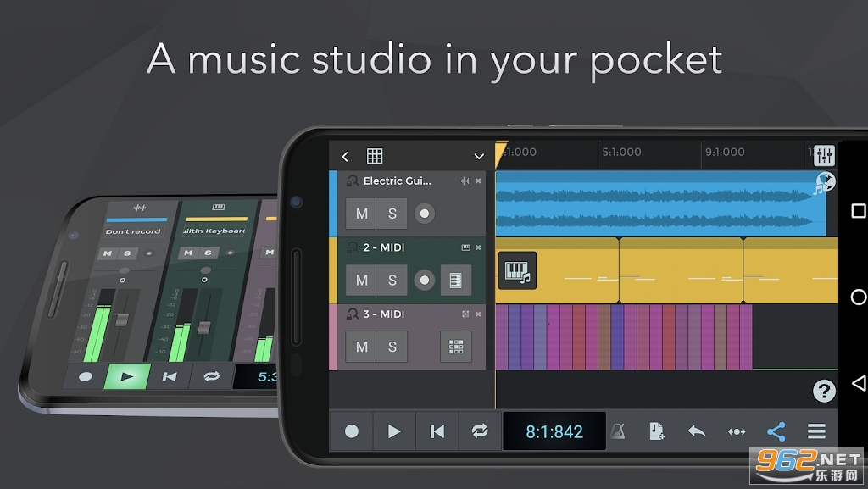Record in the left phone mixer screen

[86, 376]
